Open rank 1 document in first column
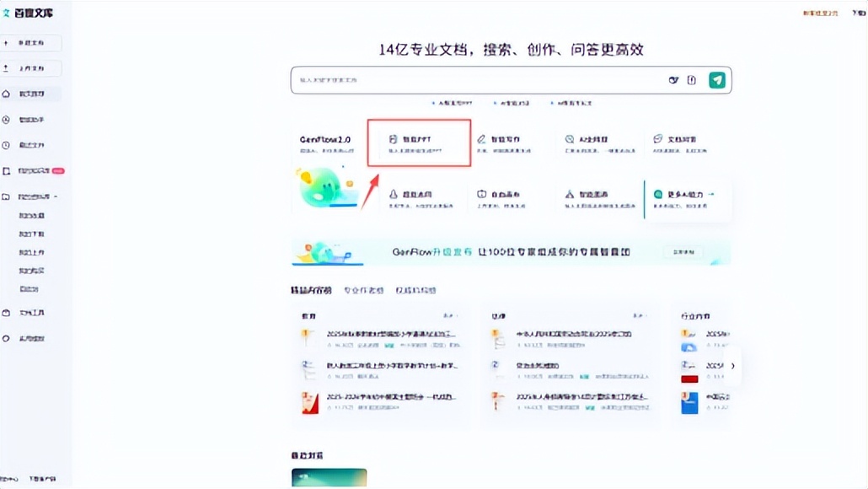The image size is (868, 489). click(x=391, y=334)
